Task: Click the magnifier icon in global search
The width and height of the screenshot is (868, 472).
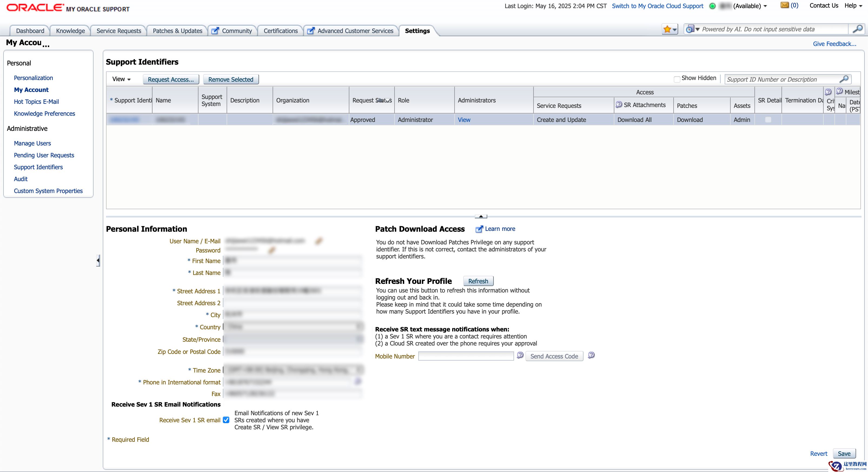Action: pos(857,29)
